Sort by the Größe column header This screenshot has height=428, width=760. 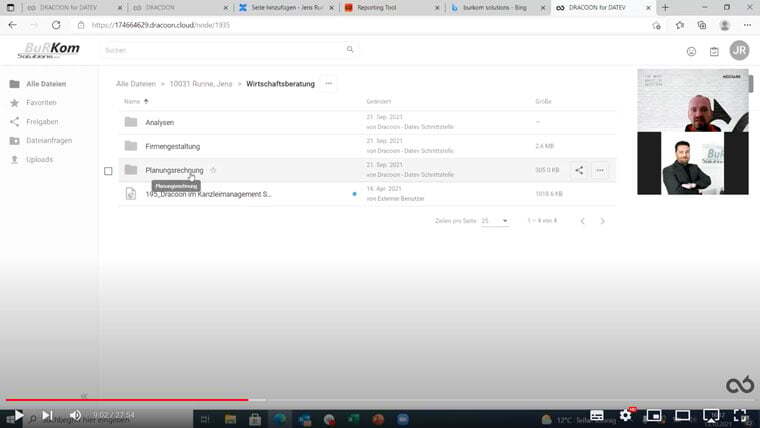(x=543, y=101)
